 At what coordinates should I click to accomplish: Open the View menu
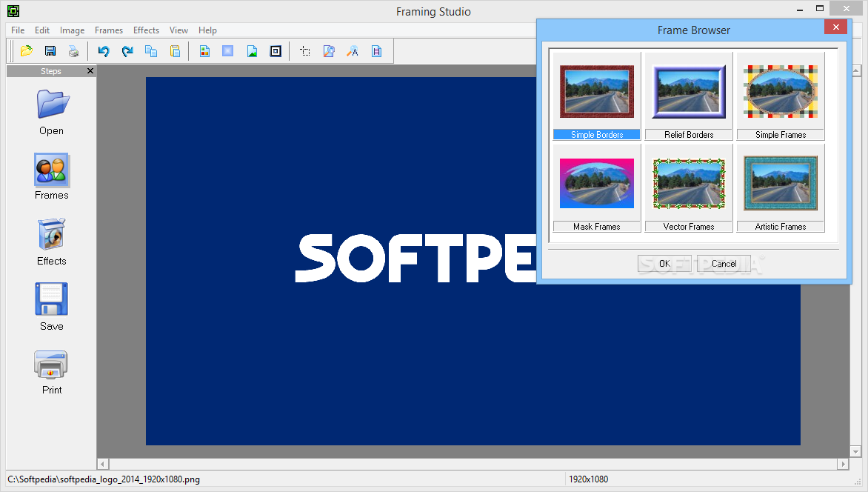pos(178,30)
